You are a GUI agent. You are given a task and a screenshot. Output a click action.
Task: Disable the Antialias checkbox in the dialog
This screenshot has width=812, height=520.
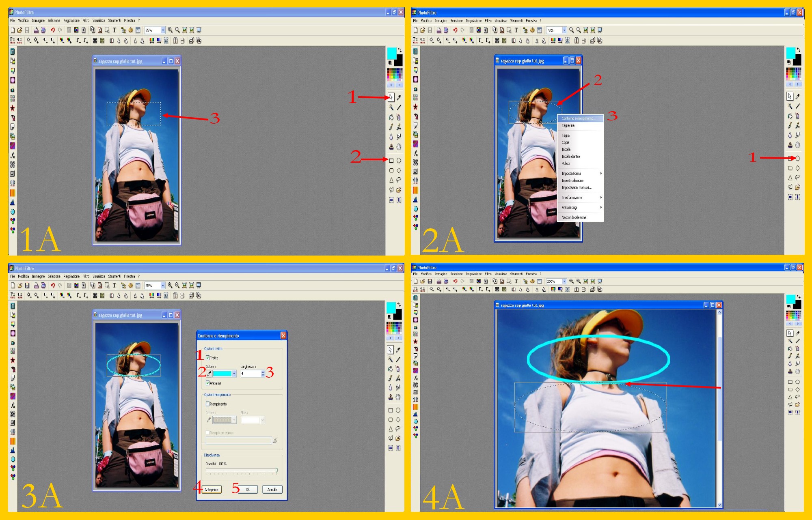point(208,383)
